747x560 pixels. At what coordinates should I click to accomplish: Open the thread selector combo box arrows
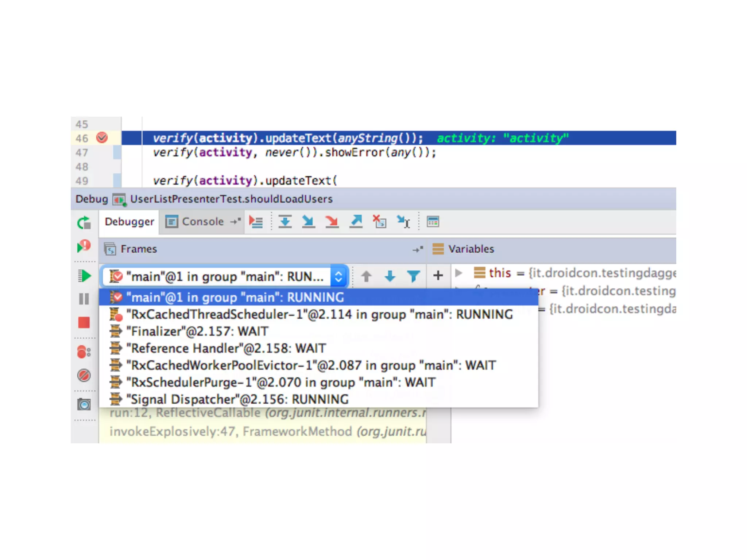pos(338,276)
